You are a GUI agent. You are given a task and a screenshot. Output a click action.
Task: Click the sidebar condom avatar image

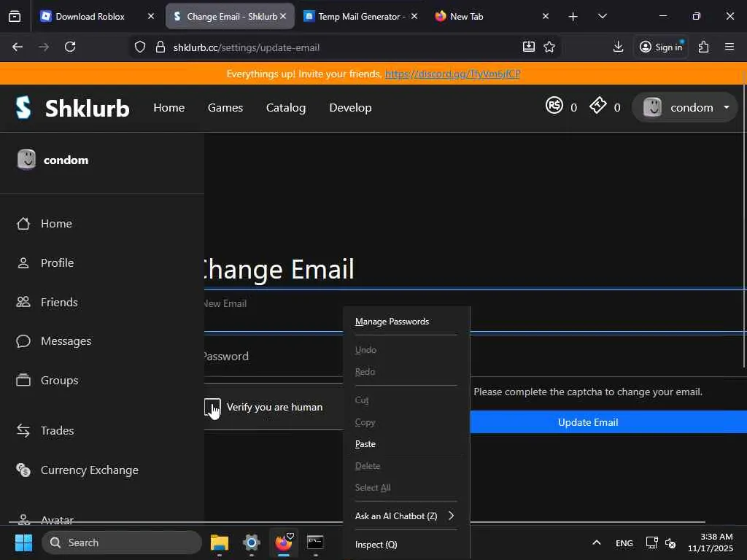(x=26, y=160)
